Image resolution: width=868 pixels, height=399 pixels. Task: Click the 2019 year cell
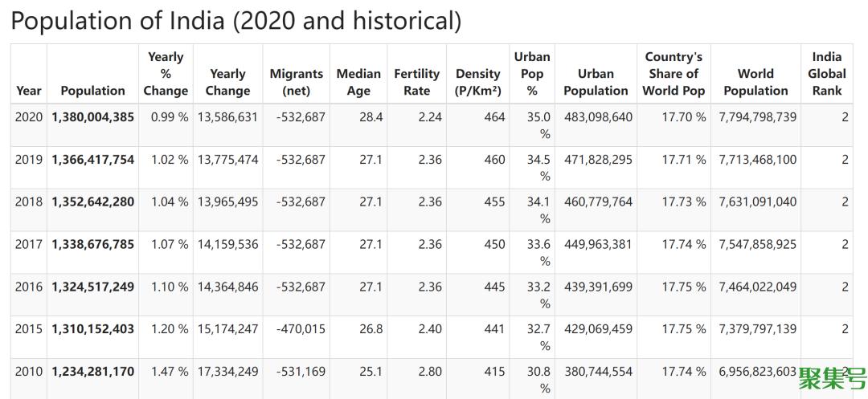28,160
